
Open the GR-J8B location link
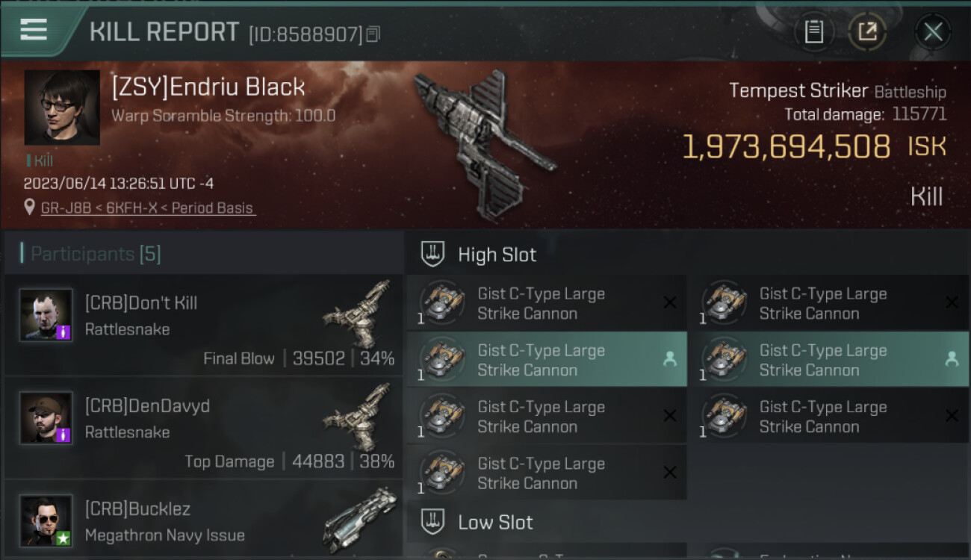[149, 208]
